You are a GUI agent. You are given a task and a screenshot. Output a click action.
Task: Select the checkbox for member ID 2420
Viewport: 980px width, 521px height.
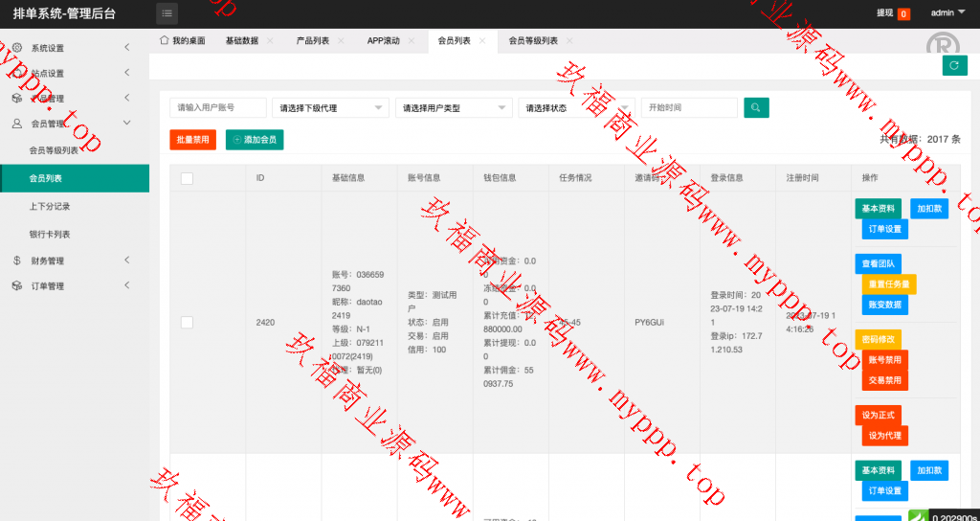(187, 323)
